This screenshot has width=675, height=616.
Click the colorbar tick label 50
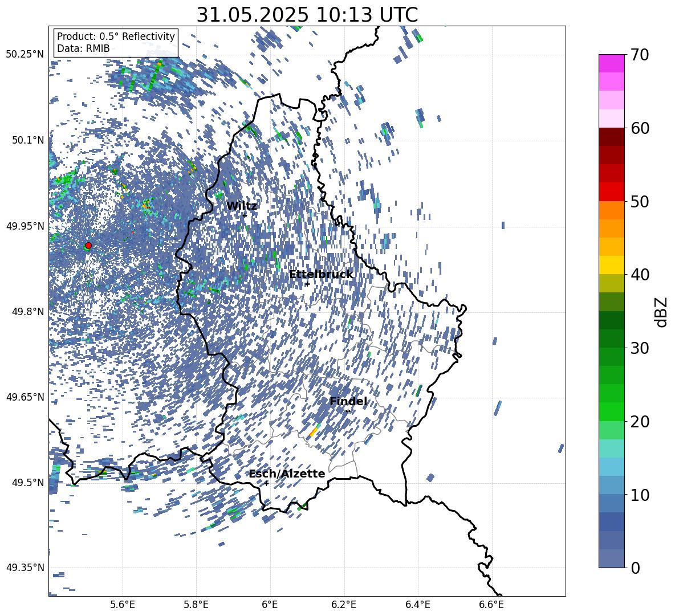[640, 201]
